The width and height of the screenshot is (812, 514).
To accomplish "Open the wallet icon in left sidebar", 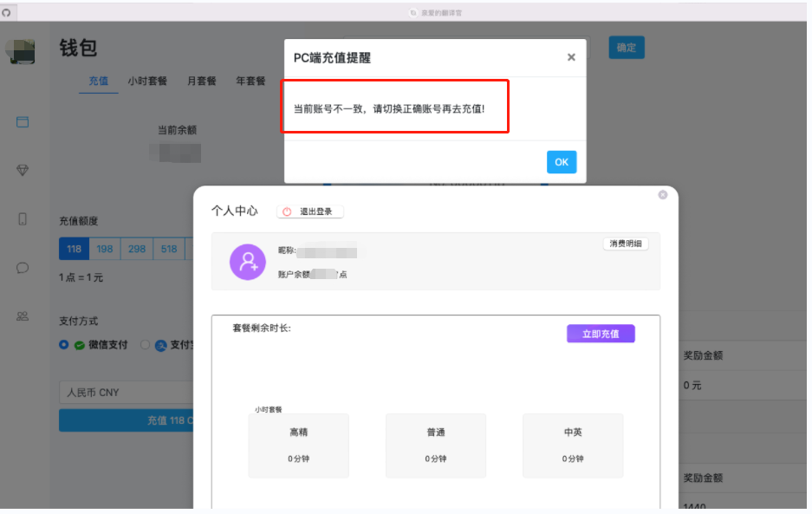I will tap(23, 122).
